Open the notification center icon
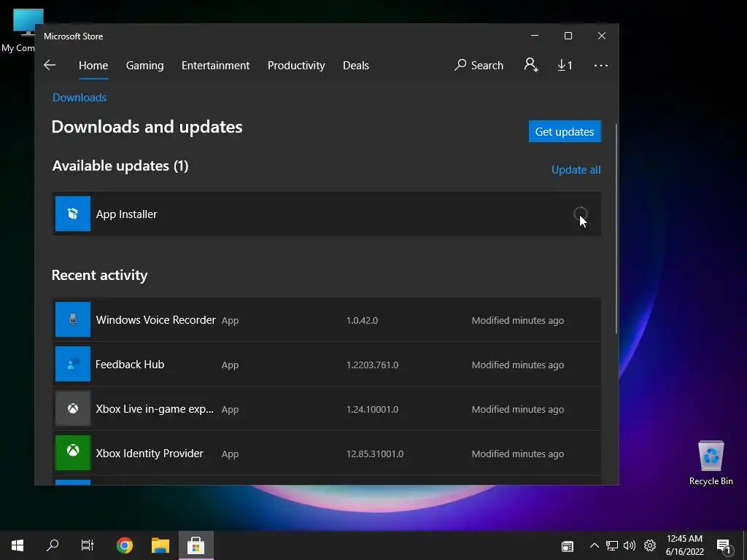747x560 pixels. pyautogui.click(x=724, y=546)
